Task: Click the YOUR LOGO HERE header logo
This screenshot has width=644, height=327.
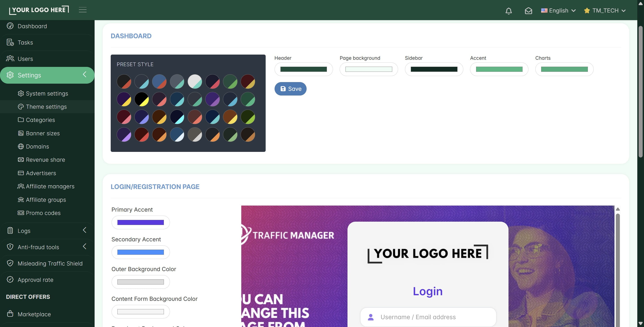Action: pyautogui.click(x=39, y=10)
